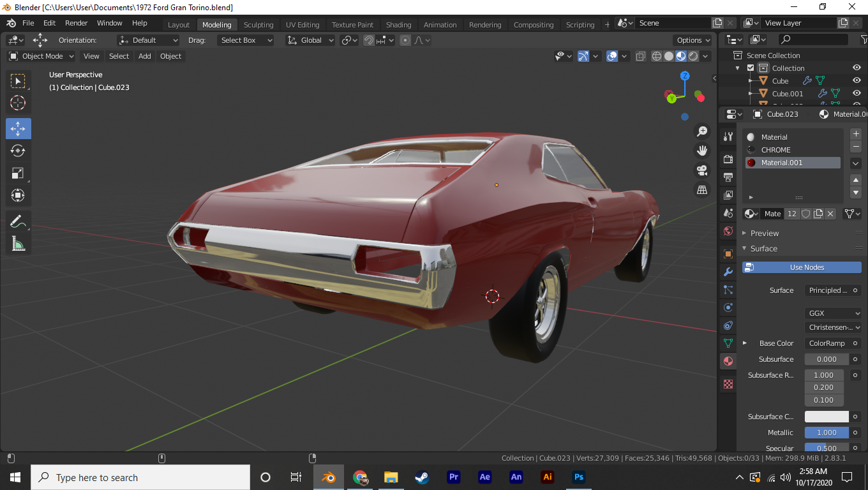Open the Options dropdown

tap(692, 40)
